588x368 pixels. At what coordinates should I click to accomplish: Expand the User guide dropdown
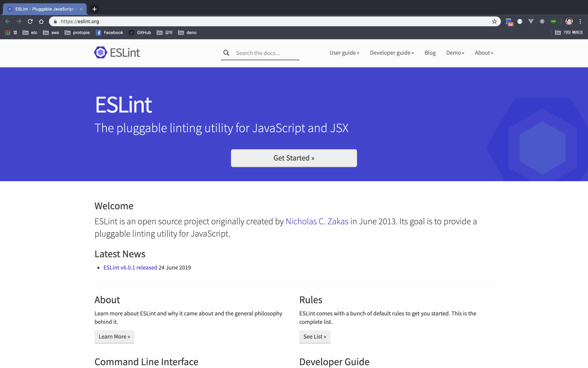344,53
